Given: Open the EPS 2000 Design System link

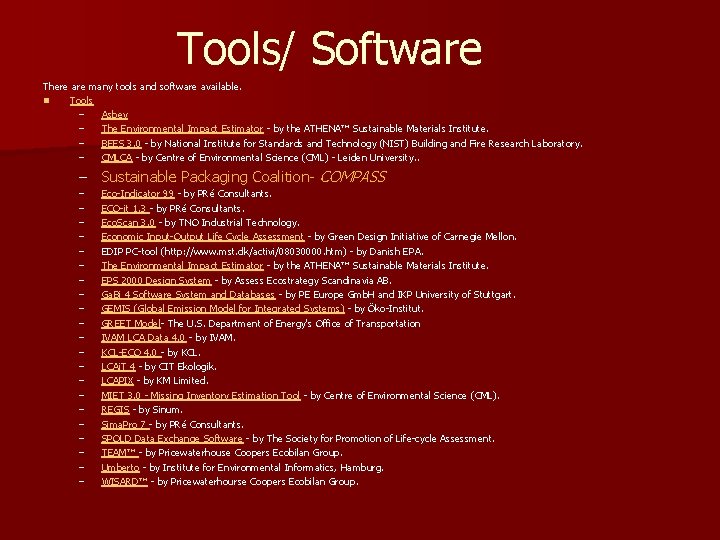Looking at the screenshot, I should [x=156, y=280].
